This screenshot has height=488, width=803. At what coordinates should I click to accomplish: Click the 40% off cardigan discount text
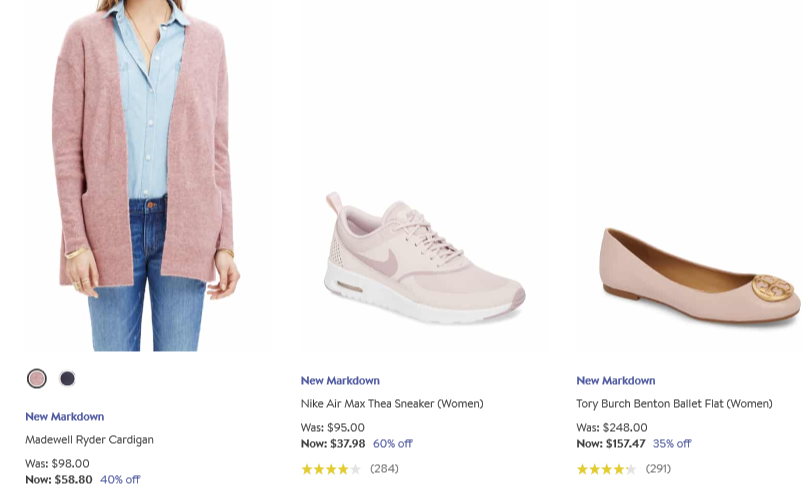120,479
